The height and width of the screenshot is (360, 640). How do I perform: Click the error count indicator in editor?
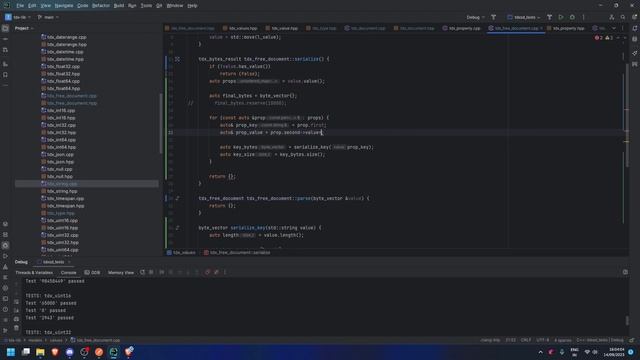pyautogui.click(x=599, y=38)
